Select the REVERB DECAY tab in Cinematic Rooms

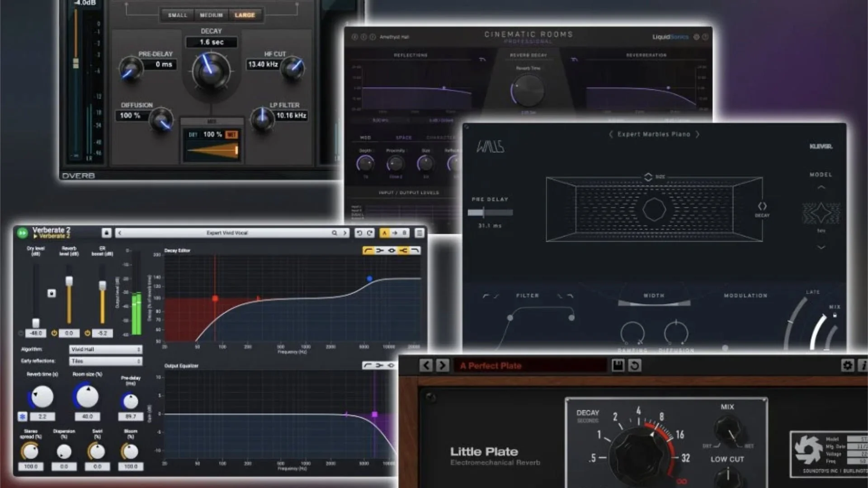(528, 55)
